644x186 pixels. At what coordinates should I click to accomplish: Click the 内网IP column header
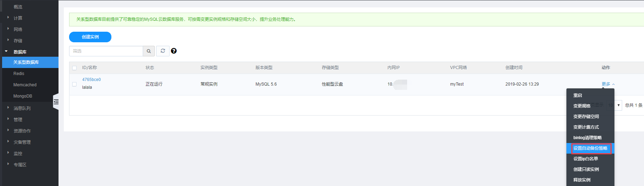(393, 68)
